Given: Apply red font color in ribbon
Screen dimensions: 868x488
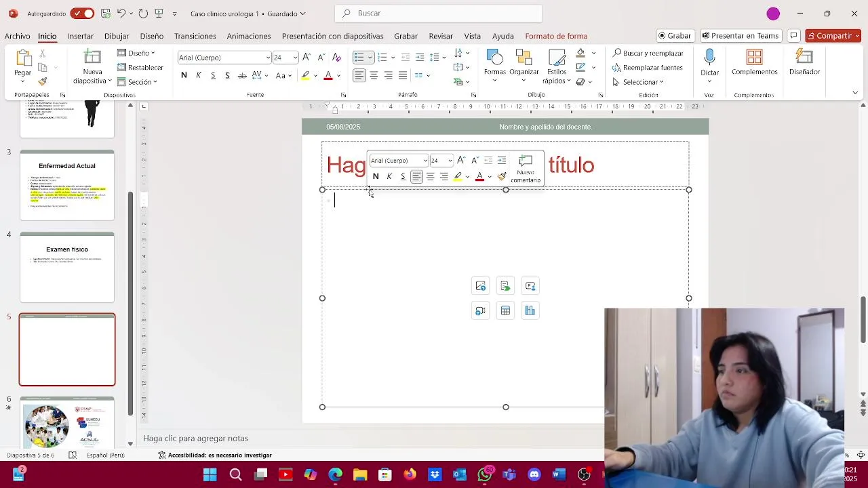Looking at the screenshot, I should [x=328, y=75].
